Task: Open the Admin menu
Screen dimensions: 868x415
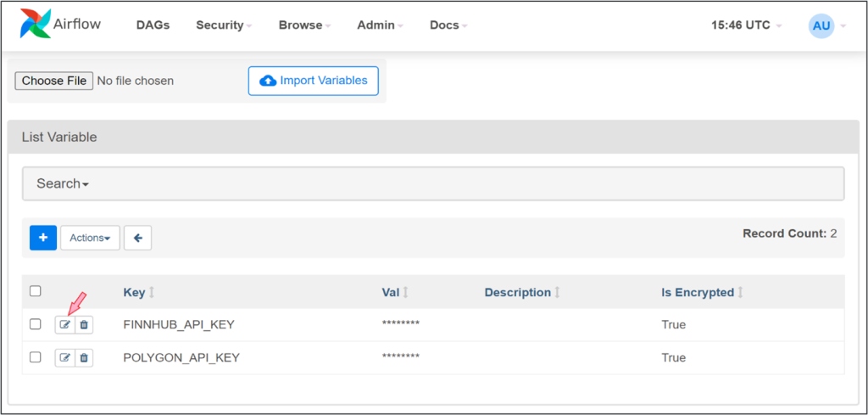Action: click(x=379, y=25)
